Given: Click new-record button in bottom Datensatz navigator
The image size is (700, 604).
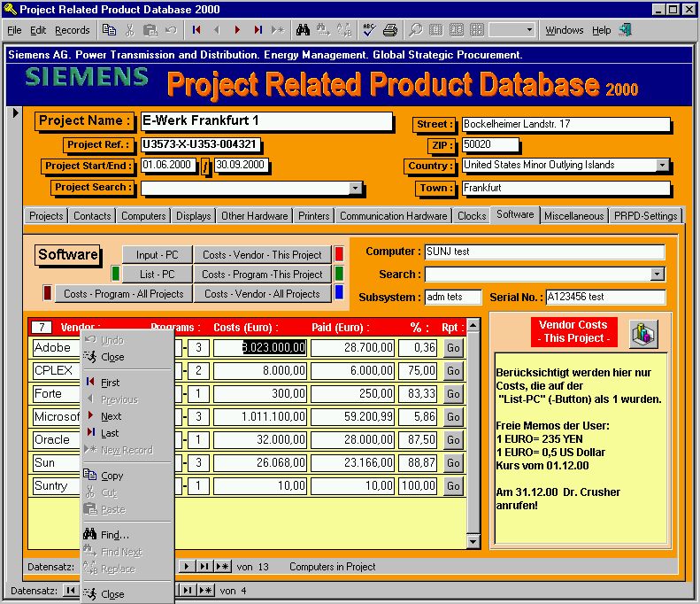Looking at the screenshot, I should (205, 590).
